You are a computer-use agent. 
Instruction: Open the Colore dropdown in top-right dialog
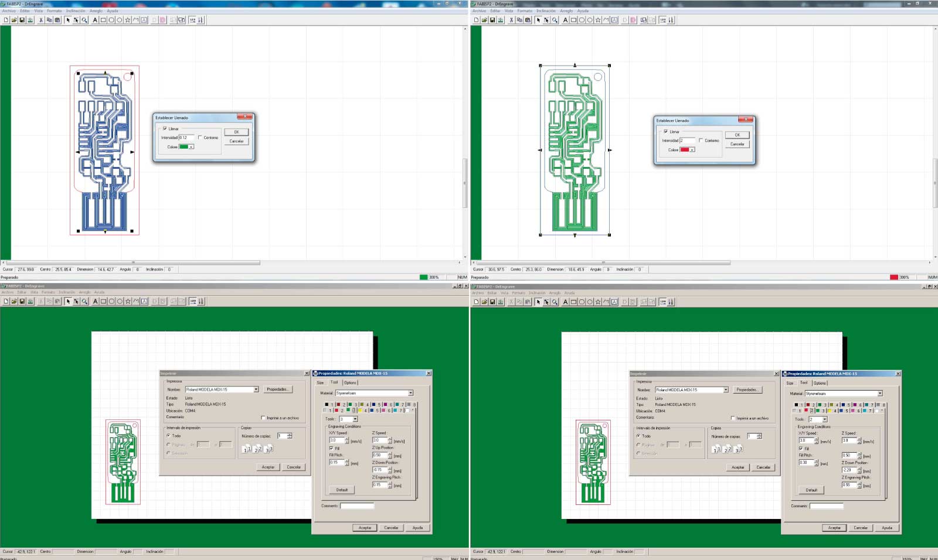click(692, 150)
